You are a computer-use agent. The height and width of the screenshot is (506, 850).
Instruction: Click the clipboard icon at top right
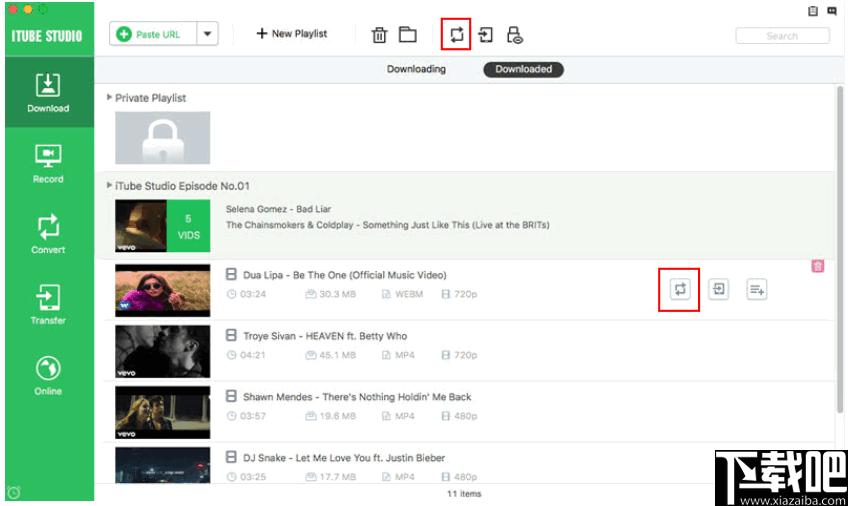point(813,11)
